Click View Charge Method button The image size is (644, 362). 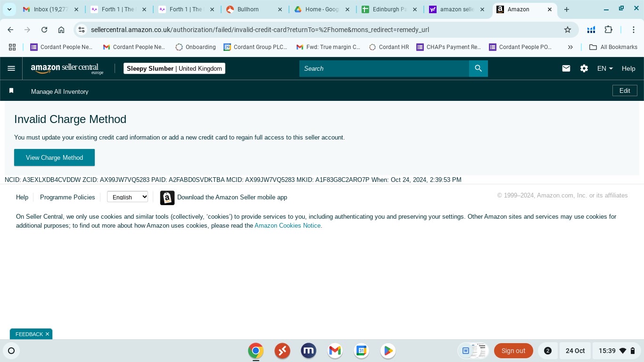(x=54, y=157)
